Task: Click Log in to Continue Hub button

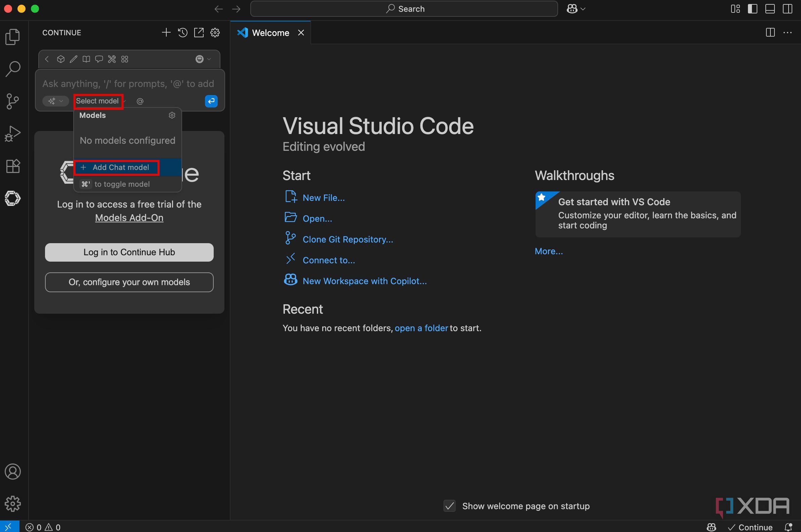Action: pyautogui.click(x=129, y=252)
